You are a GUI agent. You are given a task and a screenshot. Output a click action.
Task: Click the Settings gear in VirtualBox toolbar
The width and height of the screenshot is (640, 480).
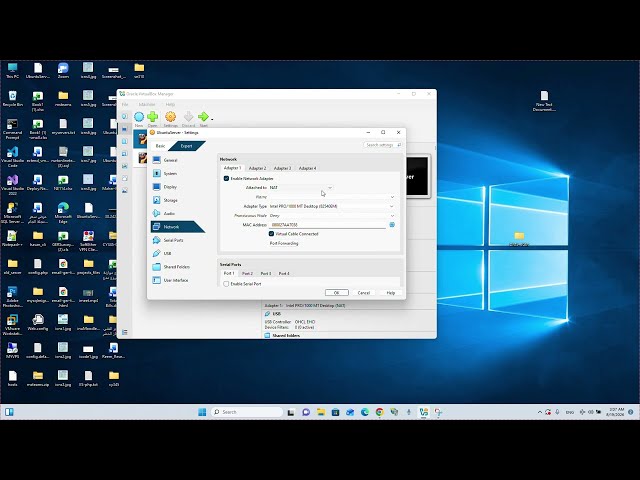pyautogui.click(x=171, y=119)
